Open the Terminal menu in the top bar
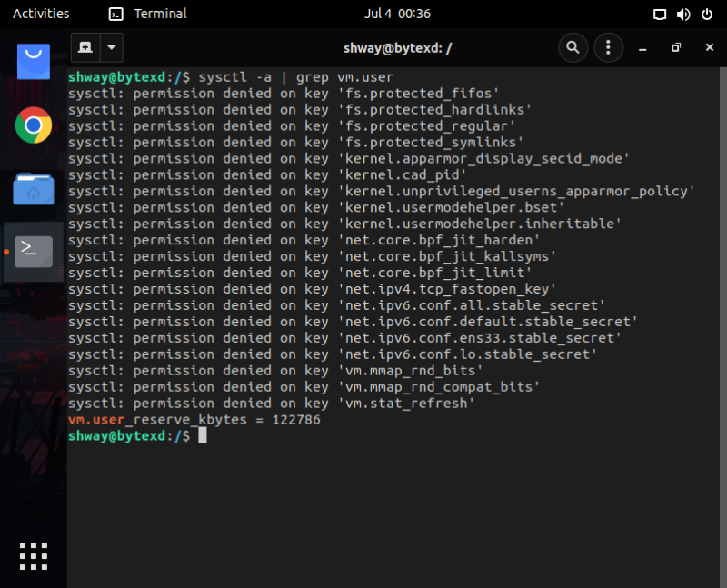The width and height of the screenshot is (727, 588). point(148,14)
